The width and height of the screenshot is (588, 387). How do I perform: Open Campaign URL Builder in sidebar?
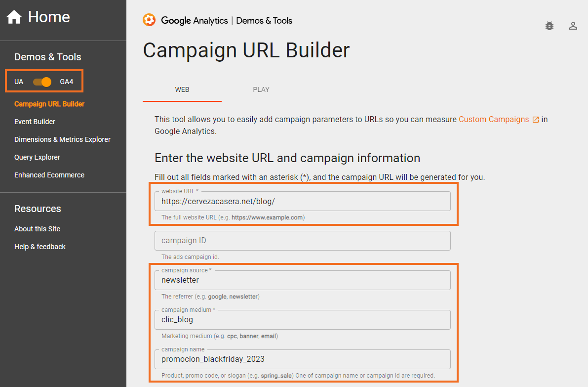[49, 104]
